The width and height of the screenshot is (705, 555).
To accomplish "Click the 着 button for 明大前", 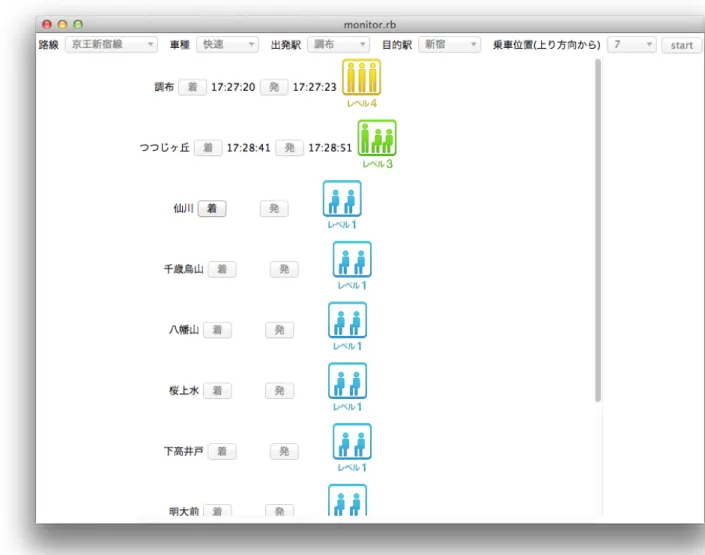I will 217,510.
